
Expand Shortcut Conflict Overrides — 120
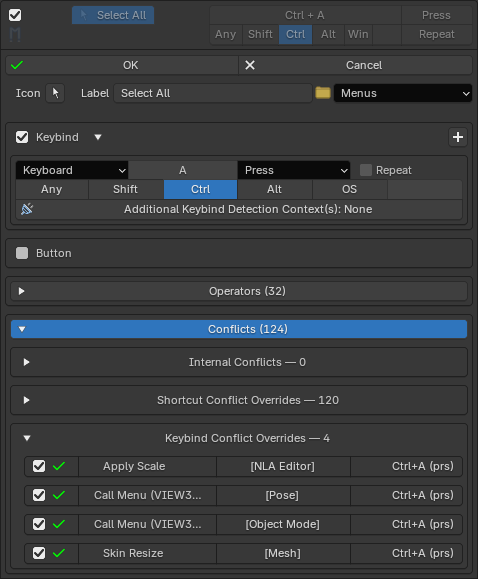[239, 400]
